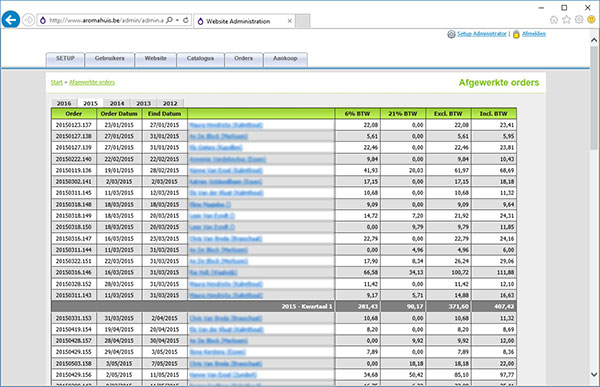This screenshot has width=600, height=387.
Task: Open customer link for order 20150316.146
Action: [x=213, y=273]
